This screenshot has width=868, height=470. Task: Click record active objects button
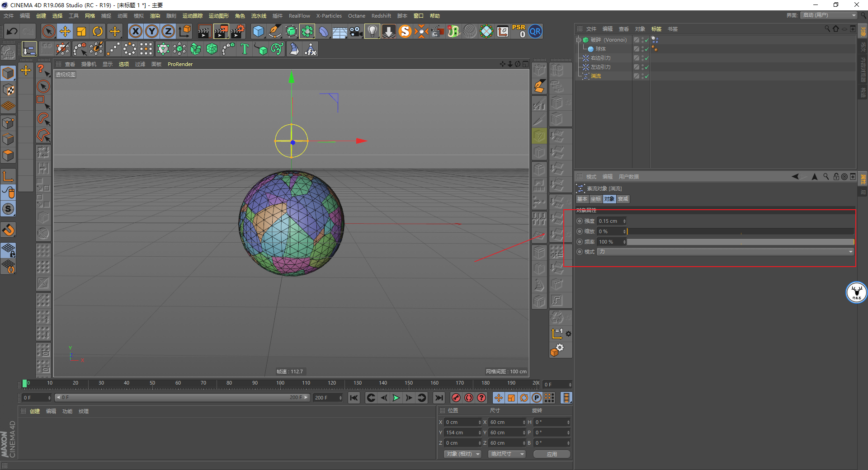tap(456, 398)
